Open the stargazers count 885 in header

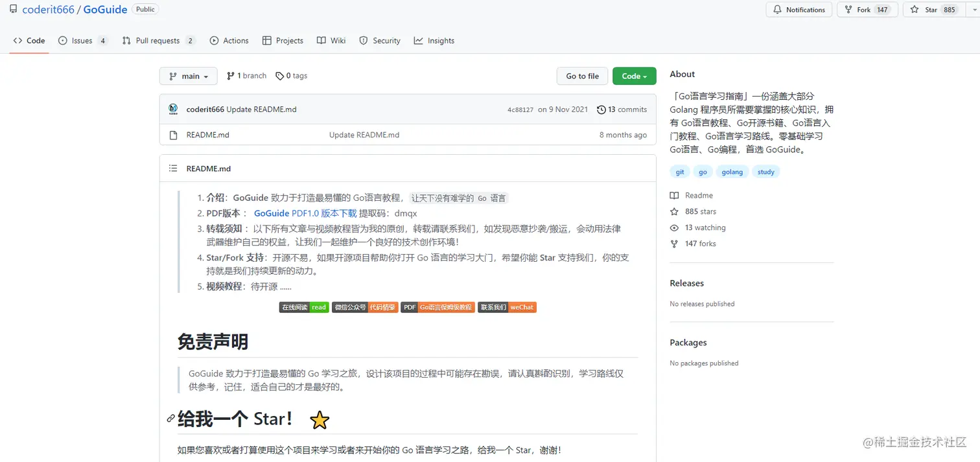(950, 10)
